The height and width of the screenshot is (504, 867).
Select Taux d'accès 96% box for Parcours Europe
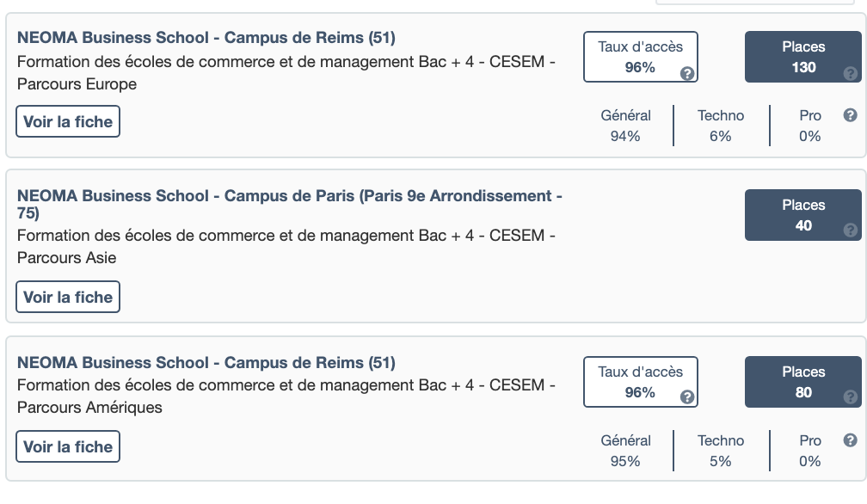pos(640,57)
